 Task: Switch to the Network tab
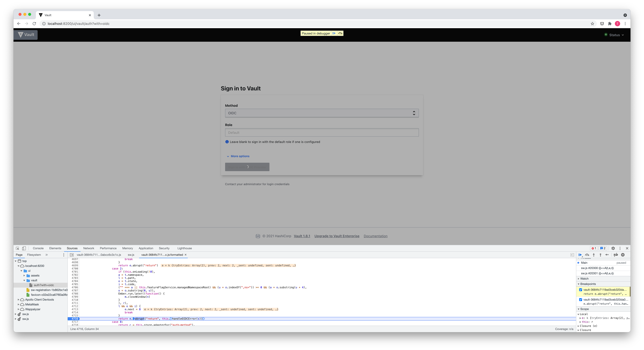coord(89,248)
